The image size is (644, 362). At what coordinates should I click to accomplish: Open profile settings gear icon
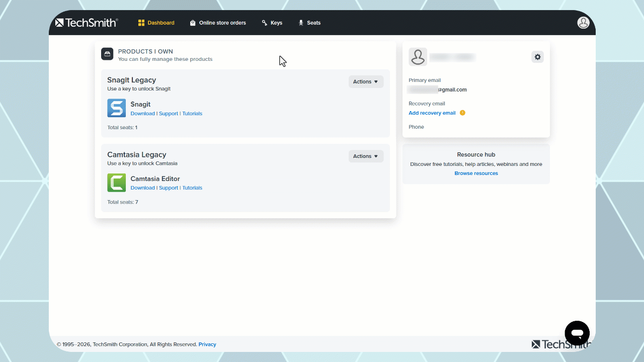click(537, 57)
